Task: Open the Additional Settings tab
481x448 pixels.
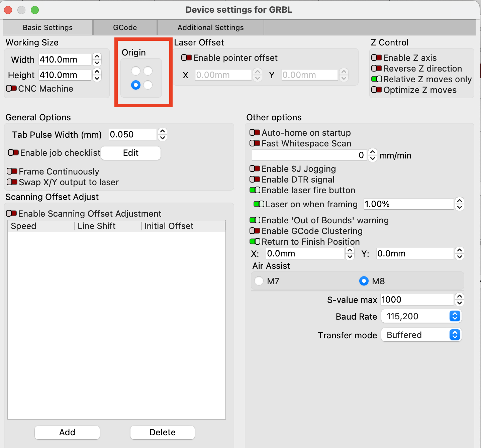Action: pos(211,27)
